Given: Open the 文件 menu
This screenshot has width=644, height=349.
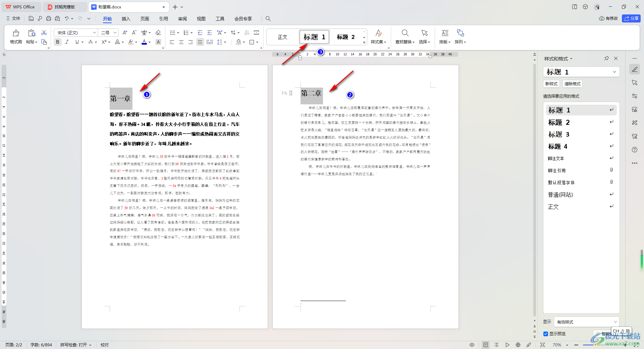Looking at the screenshot, I should (x=13, y=18).
